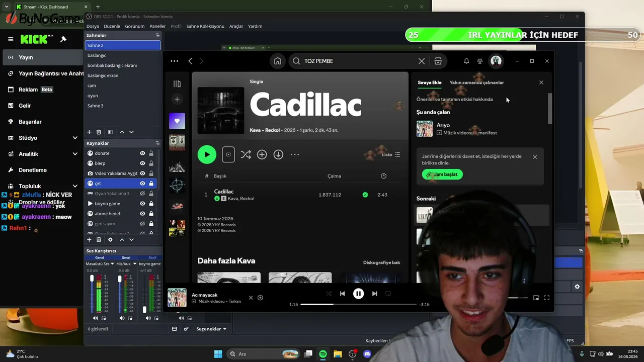Screen dimensions: 644x362
Task: Select the baslangıc scene in OBS
Action: 123,55
